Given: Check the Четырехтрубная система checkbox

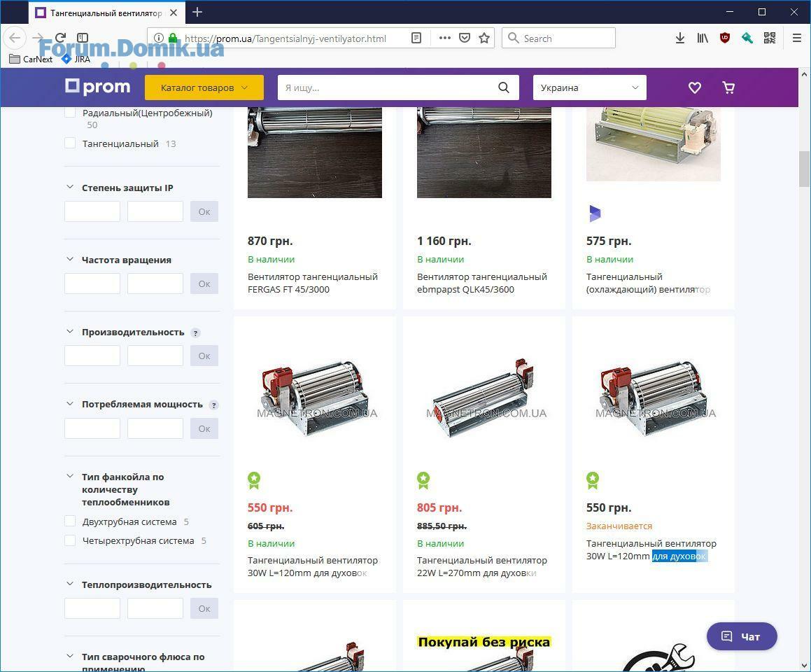Looking at the screenshot, I should [70, 540].
